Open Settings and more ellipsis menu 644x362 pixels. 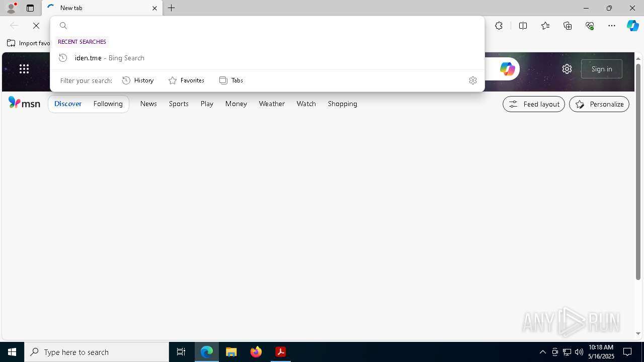coord(612,26)
